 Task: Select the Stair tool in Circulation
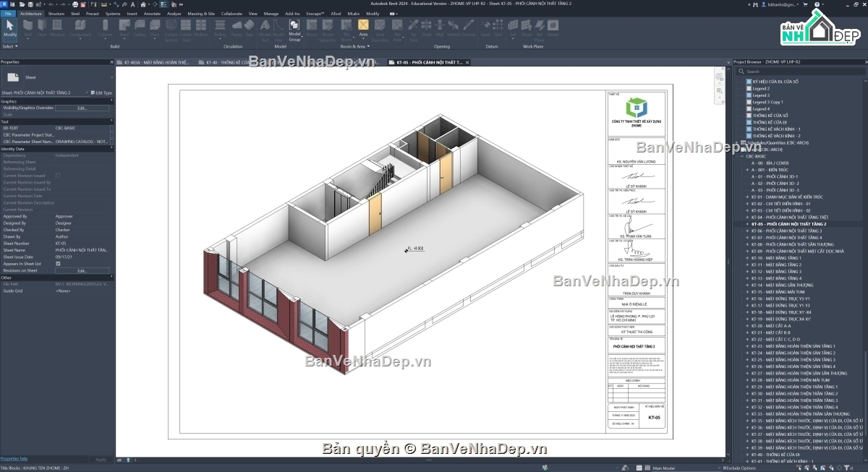250,28
